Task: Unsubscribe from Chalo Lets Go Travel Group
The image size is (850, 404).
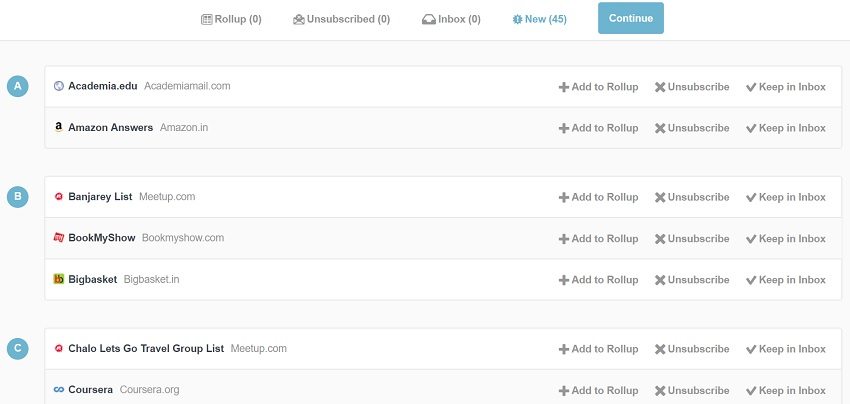Action: click(692, 349)
